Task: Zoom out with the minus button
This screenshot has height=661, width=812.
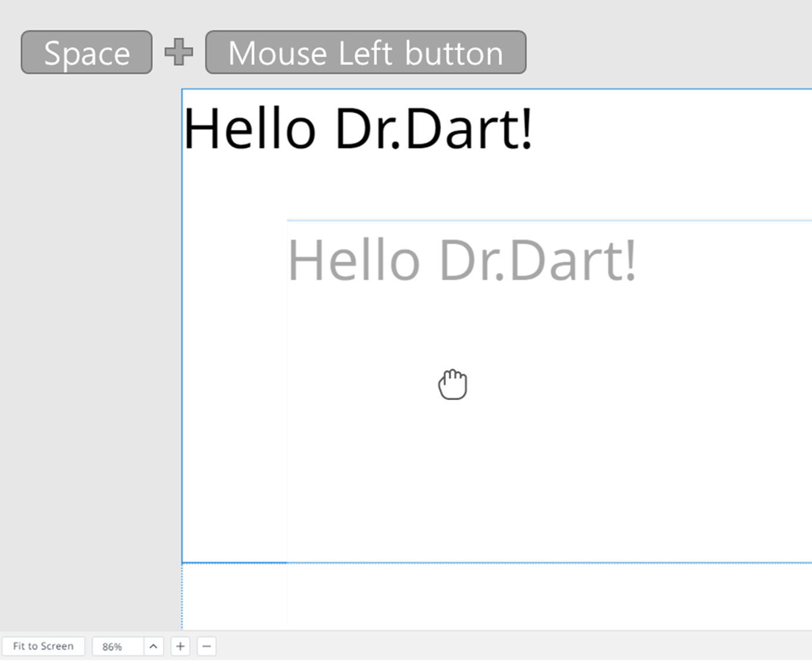Action: point(206,646)
